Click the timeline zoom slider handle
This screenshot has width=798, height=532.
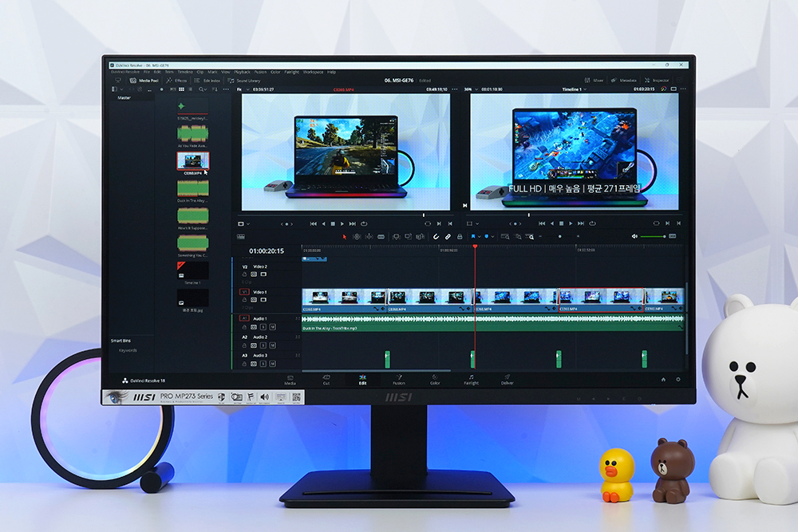(560, 237)
